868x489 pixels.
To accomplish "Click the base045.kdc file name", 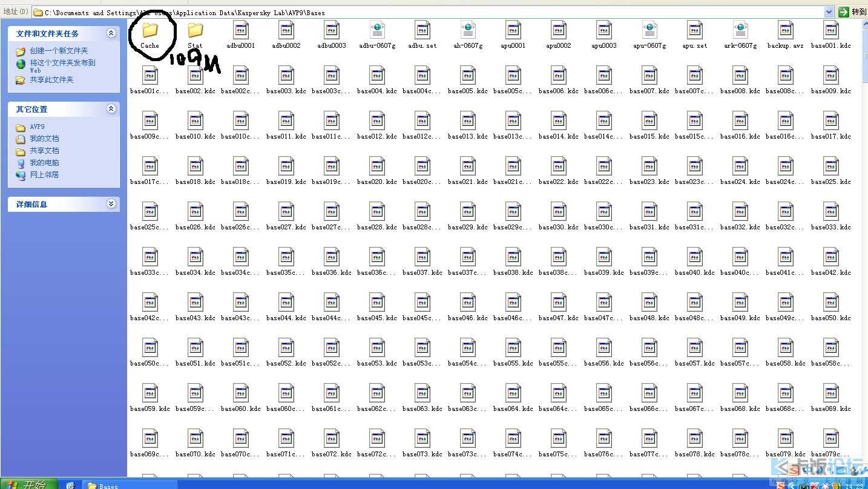I will pos(377,318).
